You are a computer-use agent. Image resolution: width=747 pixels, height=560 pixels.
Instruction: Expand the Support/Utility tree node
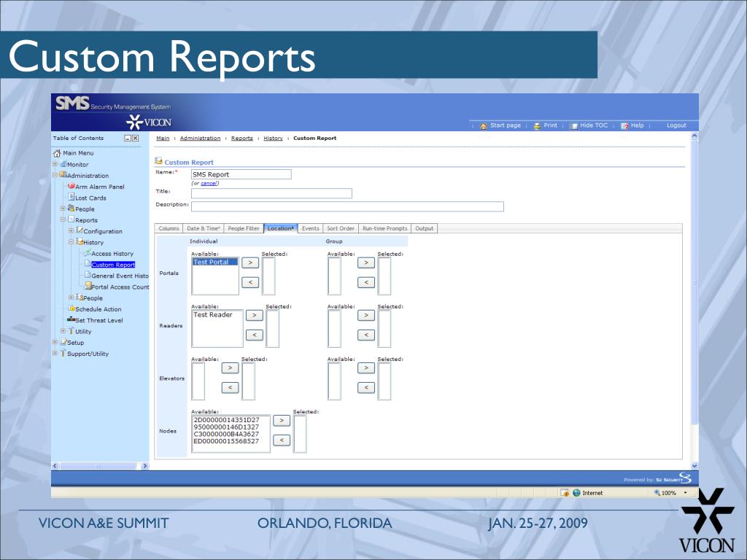tap(55, 354)
